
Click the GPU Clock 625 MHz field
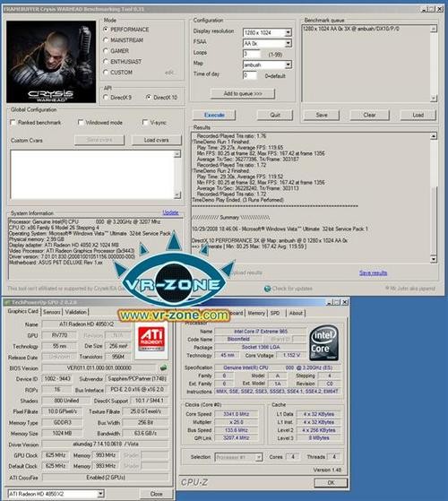point(56,455)
